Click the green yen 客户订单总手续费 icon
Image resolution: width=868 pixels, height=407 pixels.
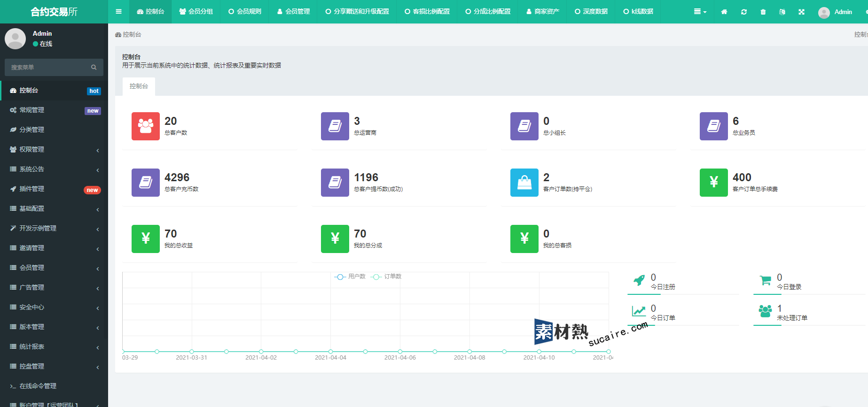coord(714,183)
